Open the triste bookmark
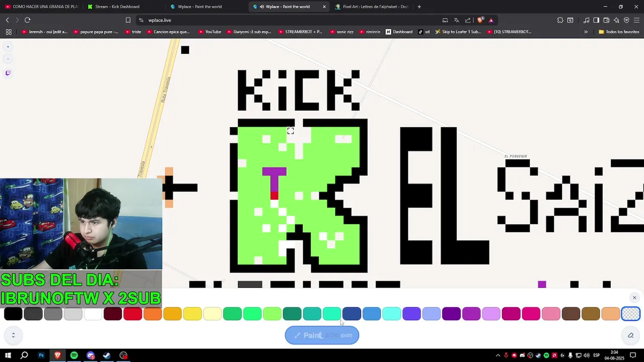 pos(133,32)
